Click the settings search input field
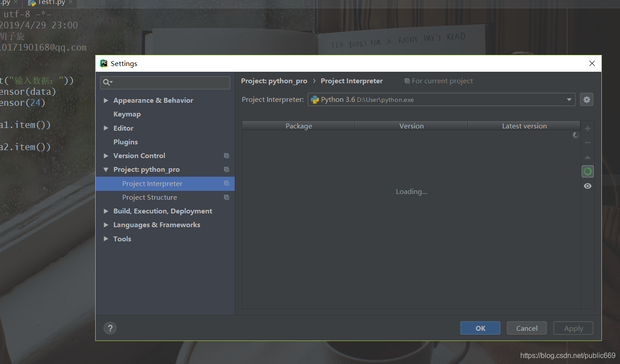 point(165,82)
